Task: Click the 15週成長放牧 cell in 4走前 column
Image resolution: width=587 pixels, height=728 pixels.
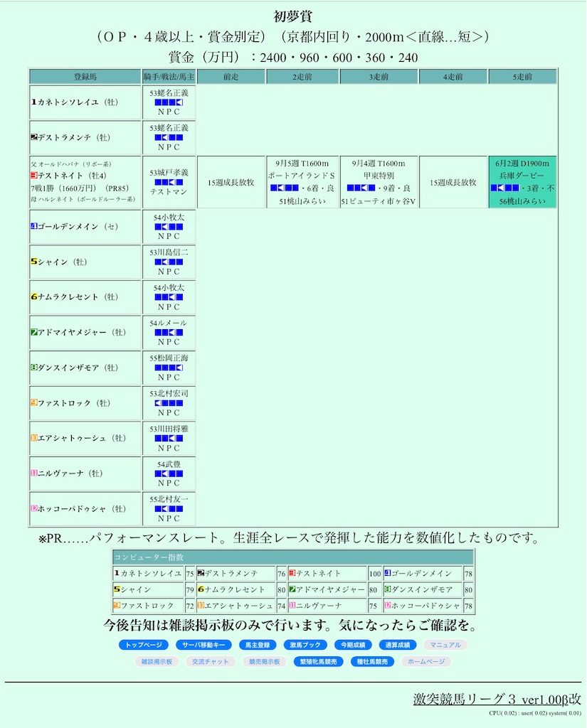Action: pos(453,182)
